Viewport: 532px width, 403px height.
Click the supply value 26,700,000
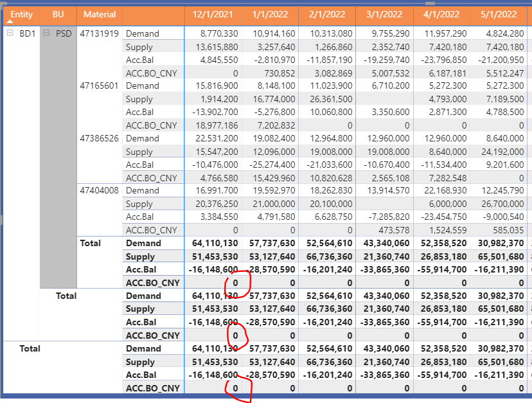pyautogui.click(x=503, y=204)
